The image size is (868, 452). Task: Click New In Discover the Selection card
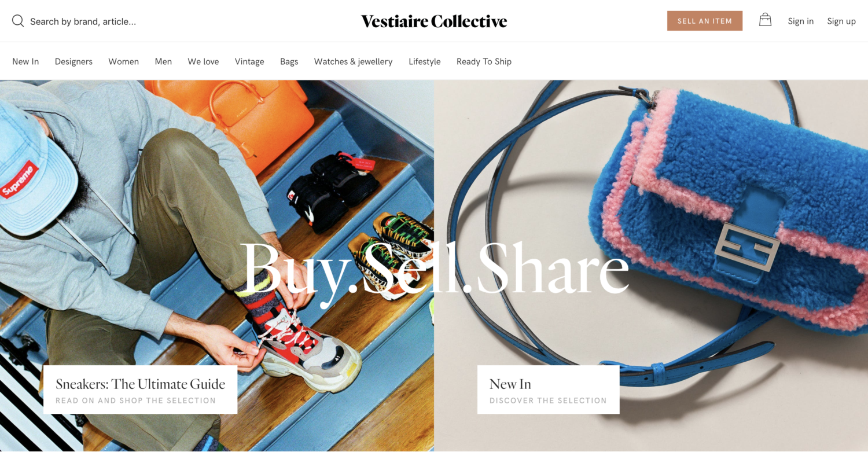point(548,389)
